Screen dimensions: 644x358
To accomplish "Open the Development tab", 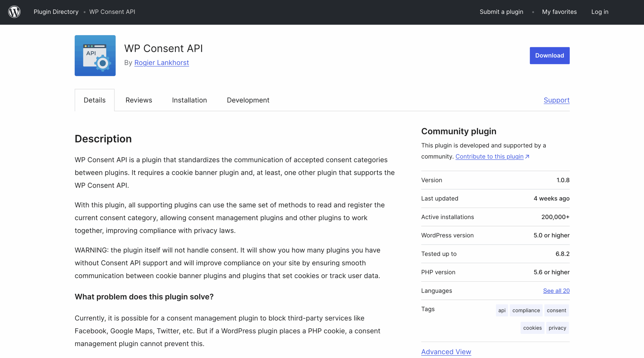I will point(248,100).
